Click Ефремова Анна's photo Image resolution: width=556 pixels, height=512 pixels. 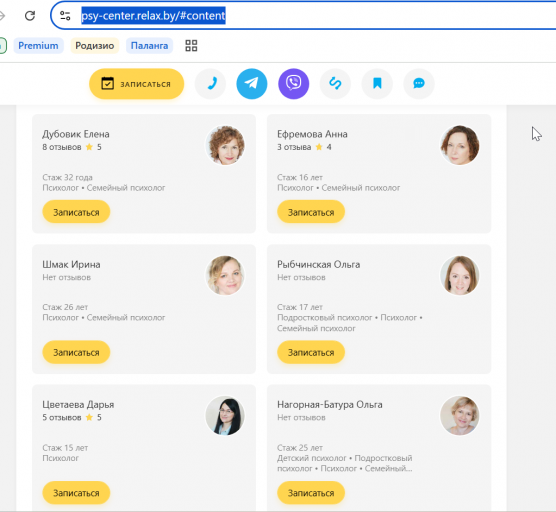click(x=460, y=145)
